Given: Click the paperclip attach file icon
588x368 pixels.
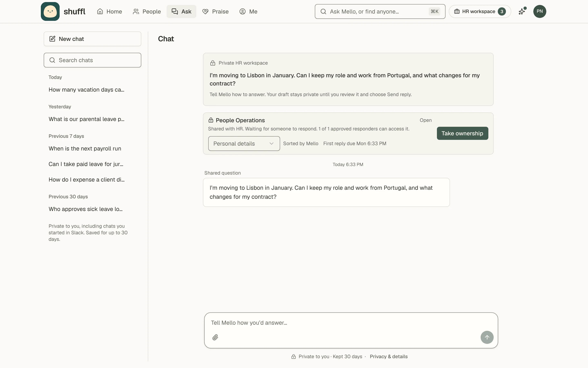Looking at the screenshot, I should click(215, 337).
